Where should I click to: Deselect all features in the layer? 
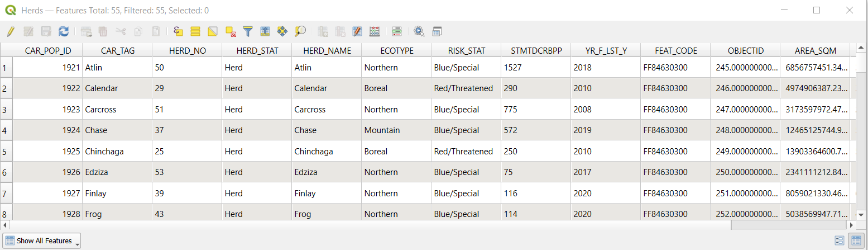[231, 31]
